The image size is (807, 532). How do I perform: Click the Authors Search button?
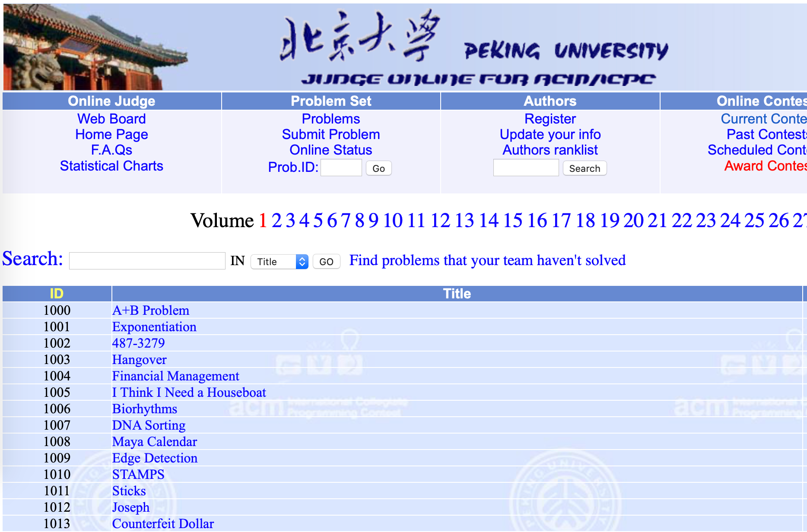tap(585, 168)
